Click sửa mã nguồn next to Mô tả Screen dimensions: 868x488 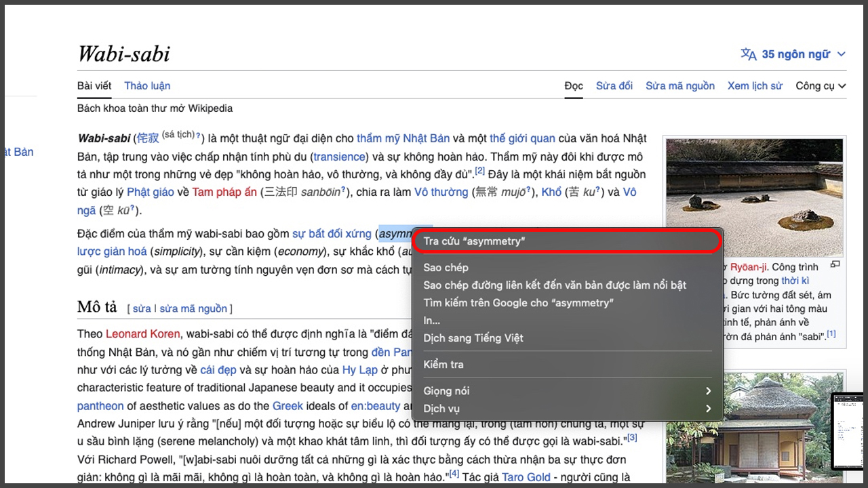pyautogui.click(x=193, y=308)
